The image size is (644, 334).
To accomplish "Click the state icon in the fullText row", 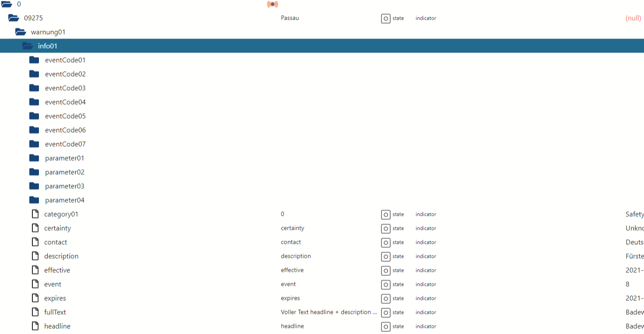I will [x=385, y=313].
